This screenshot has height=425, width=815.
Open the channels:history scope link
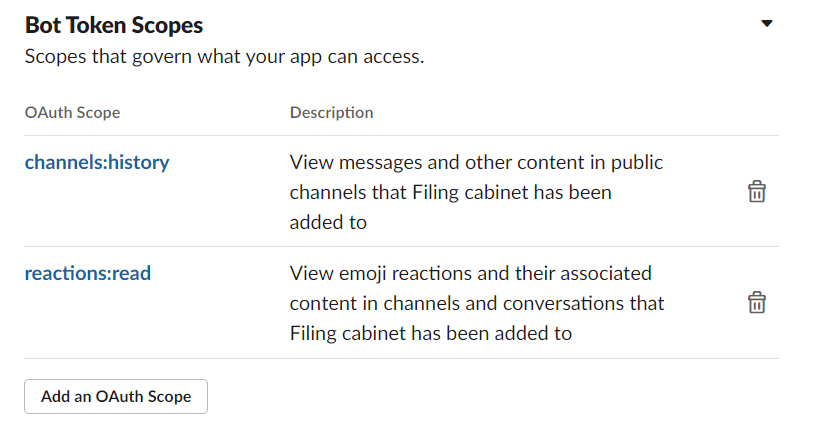(x=97, y=162)
